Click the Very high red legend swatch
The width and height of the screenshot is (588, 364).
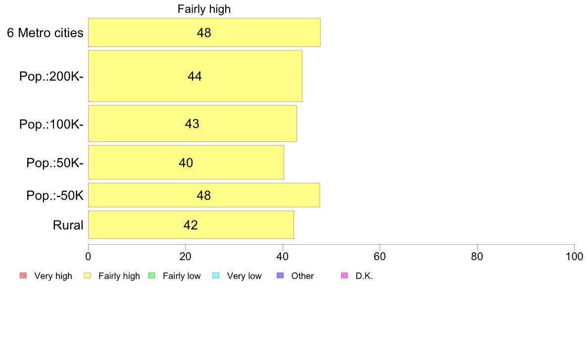point(23,275)
